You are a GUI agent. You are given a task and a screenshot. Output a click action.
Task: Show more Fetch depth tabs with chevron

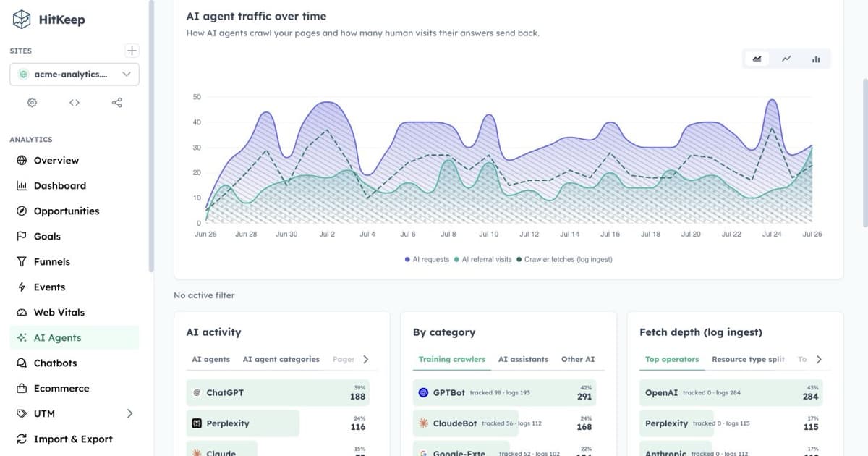(x=819, y=359)
